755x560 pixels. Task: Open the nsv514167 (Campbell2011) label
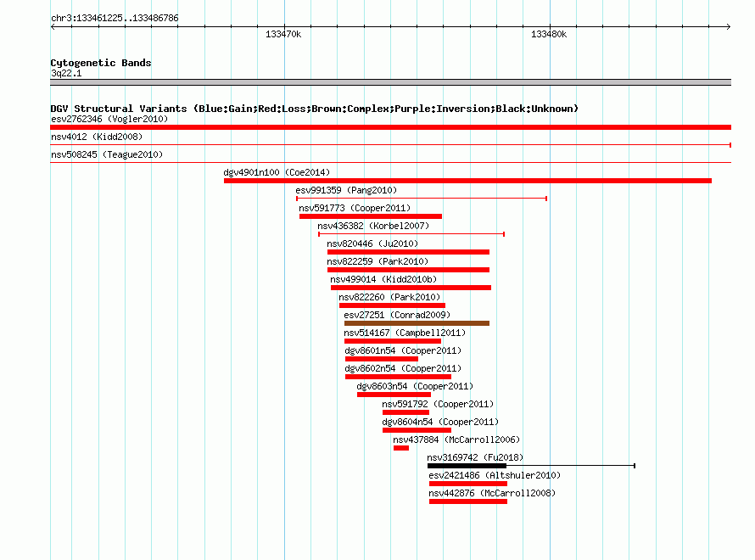pos(405,333)
